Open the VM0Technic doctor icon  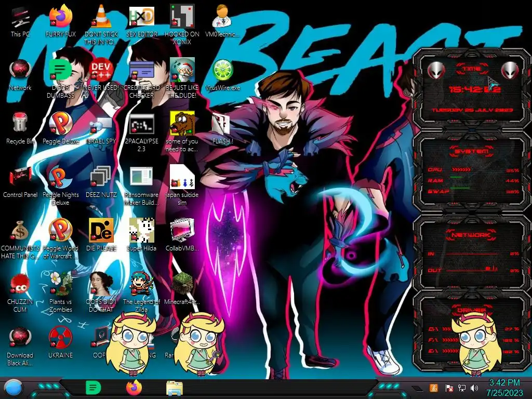pyautogui.click(x=222, y=21)
